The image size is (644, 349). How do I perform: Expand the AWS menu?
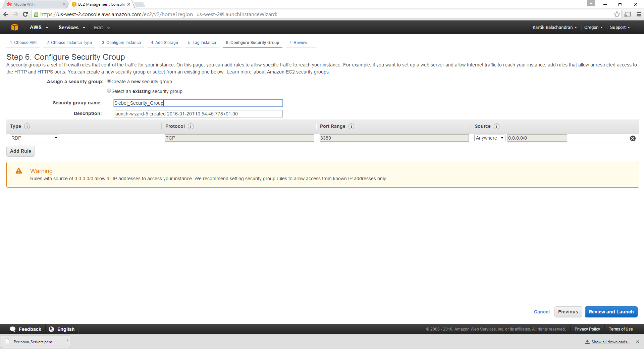tap(39, 28)
